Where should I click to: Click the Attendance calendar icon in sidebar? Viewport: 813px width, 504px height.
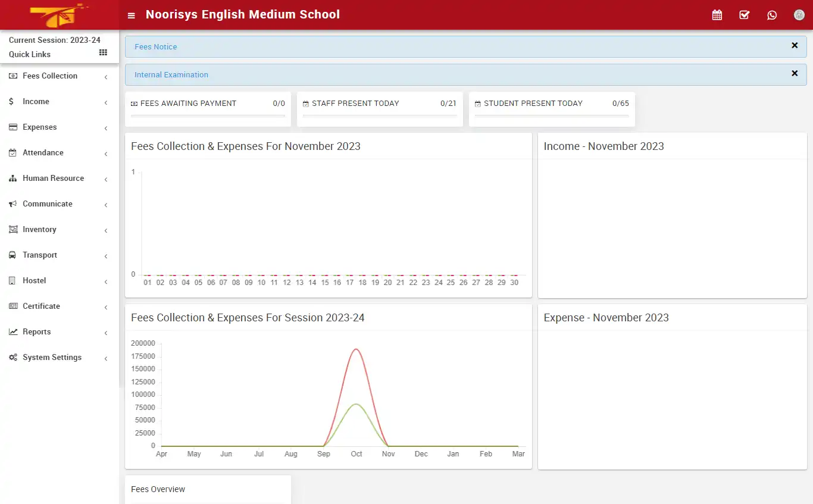12,152
